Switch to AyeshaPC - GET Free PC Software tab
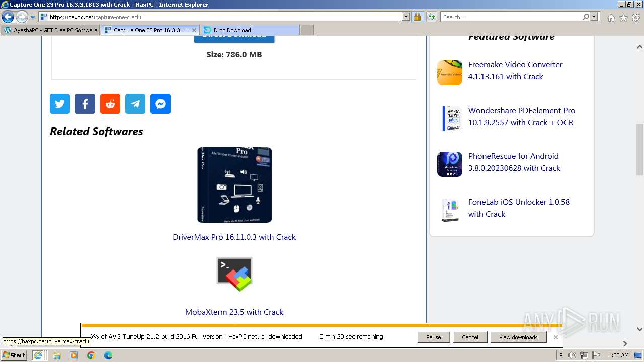 50,30
